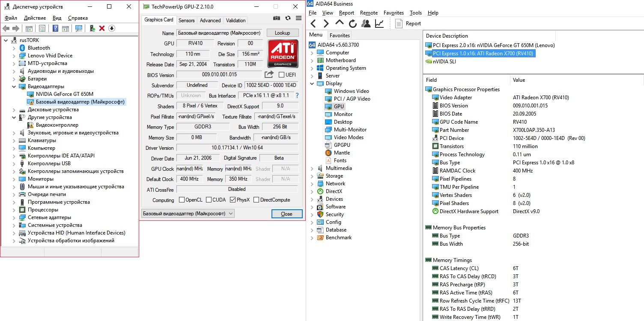
Task: Open Tools menu in AIDA64
Action: (x=415, y=13)
